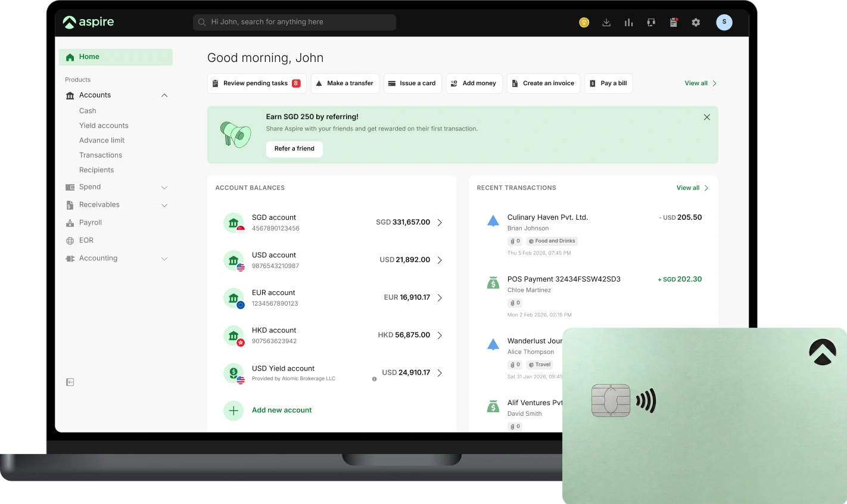Open the tasks clipboard icon with red dot
Screen dimensions: 847x504
click(674, 23)
